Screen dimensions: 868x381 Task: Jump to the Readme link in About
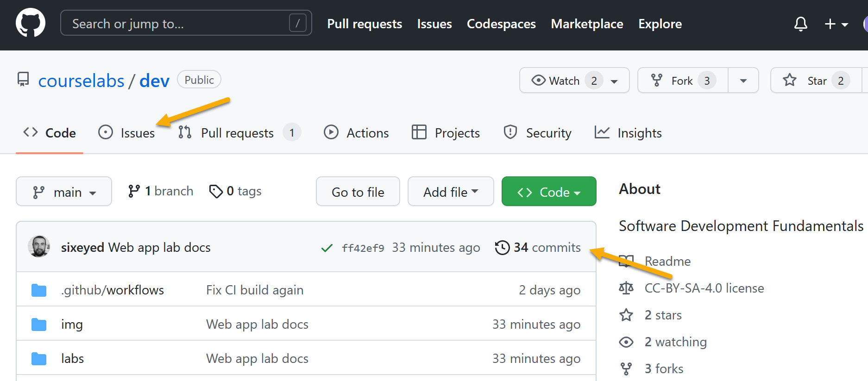coord(667,261)
